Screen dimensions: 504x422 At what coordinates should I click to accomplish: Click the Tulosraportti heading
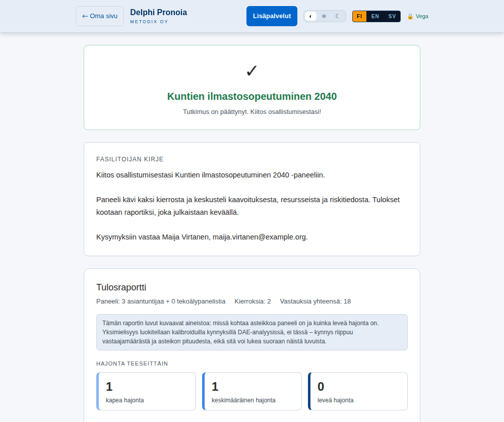click(x=121, y=287)
